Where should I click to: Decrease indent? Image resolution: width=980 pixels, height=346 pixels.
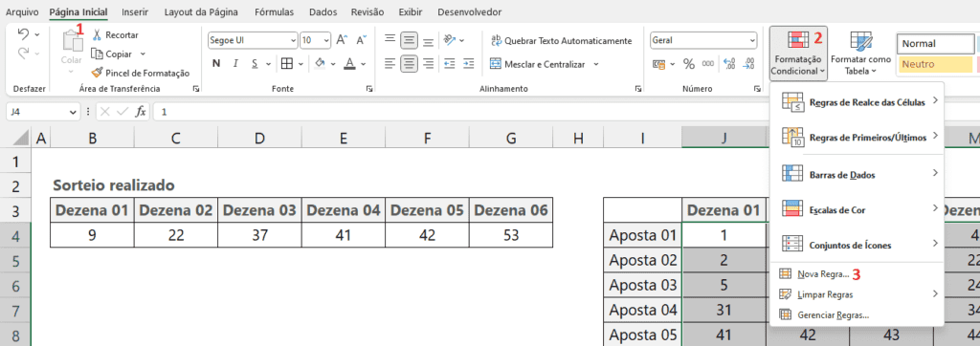point(450,64)
